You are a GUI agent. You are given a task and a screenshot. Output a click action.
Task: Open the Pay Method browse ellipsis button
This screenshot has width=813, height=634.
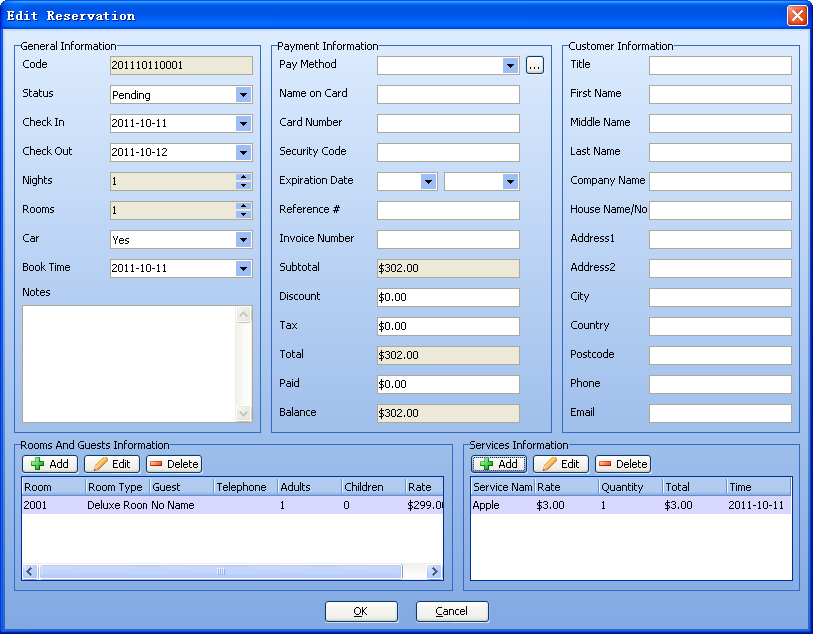(535, 66)
